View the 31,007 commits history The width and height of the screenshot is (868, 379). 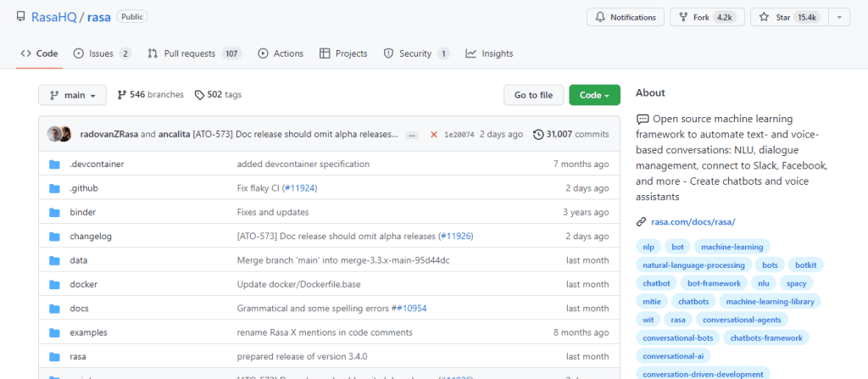click(570, 134)
